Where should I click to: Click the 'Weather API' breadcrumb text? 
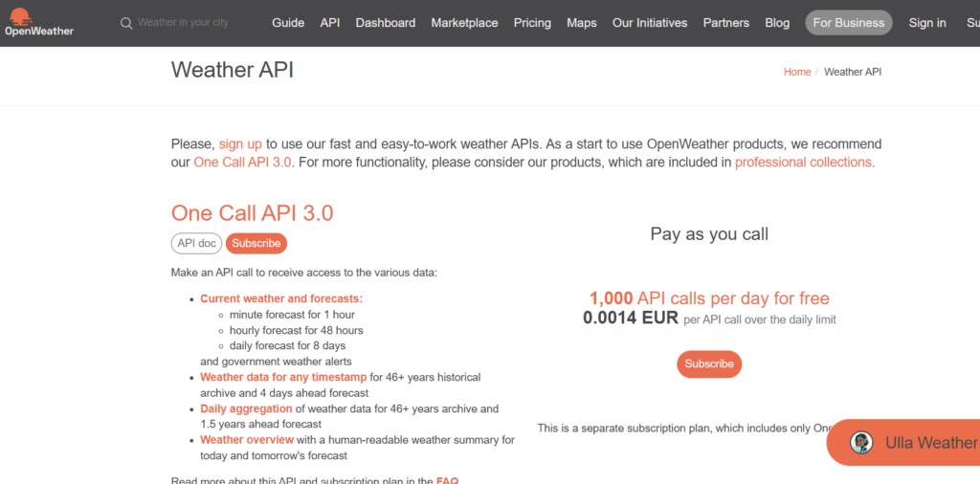point(853,72)
